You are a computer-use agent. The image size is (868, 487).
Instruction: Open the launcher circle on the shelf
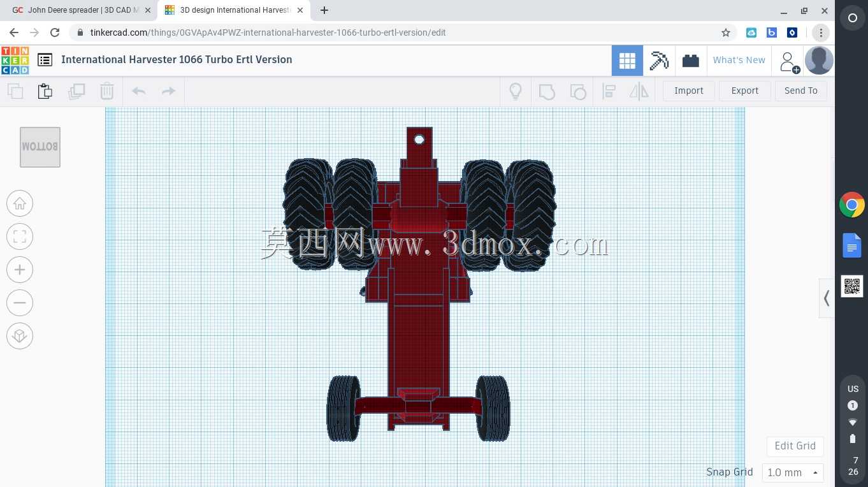[x=853, y=18]
